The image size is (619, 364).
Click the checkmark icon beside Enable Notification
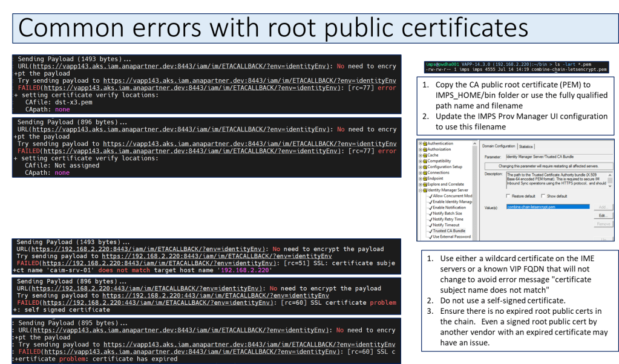[430, 207]
